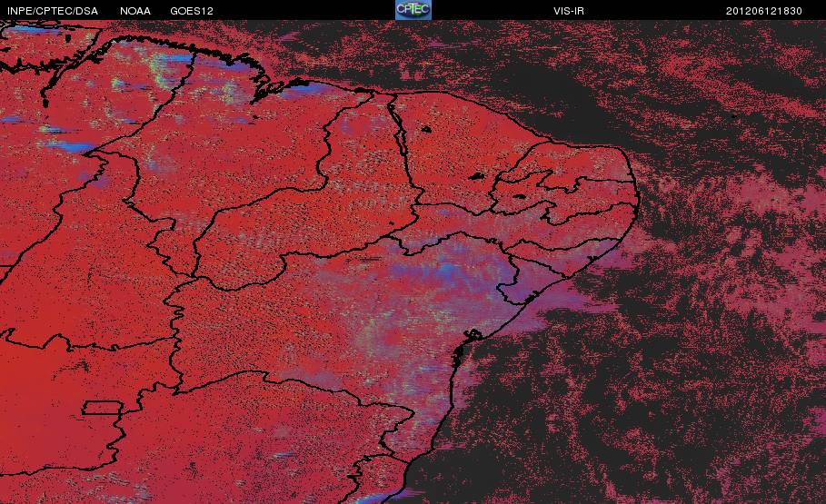Select the INPE/CPTEC/DSA header label
Screen dimensions: 826x504
pyautogui.click(x=53, y=11)
